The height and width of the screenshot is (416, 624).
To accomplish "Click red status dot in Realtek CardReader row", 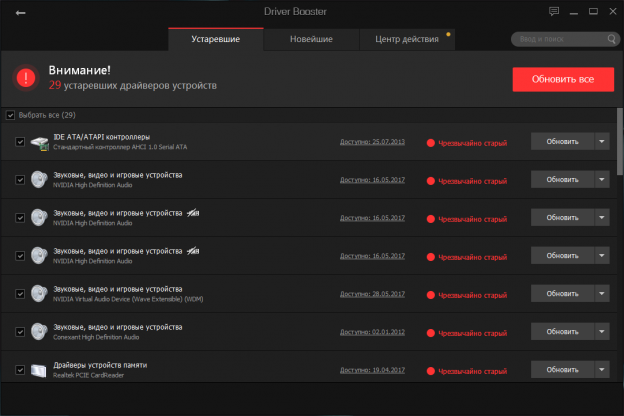I will click(x=430, y=371).
